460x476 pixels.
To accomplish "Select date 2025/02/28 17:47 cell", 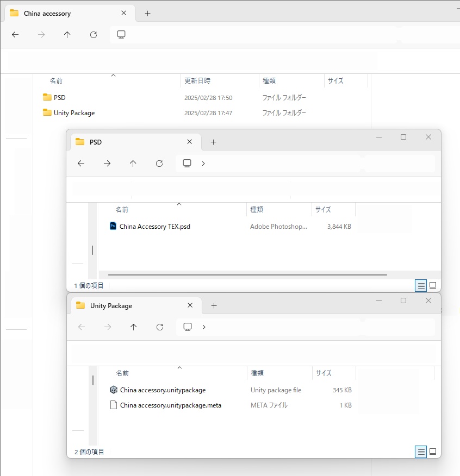I will (x=208, y=113).
